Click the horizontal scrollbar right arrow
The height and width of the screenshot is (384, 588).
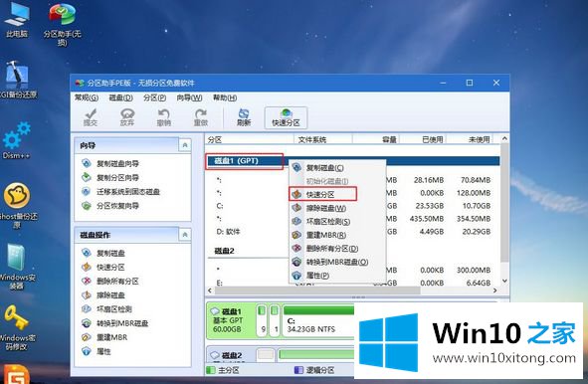point(495,290)
